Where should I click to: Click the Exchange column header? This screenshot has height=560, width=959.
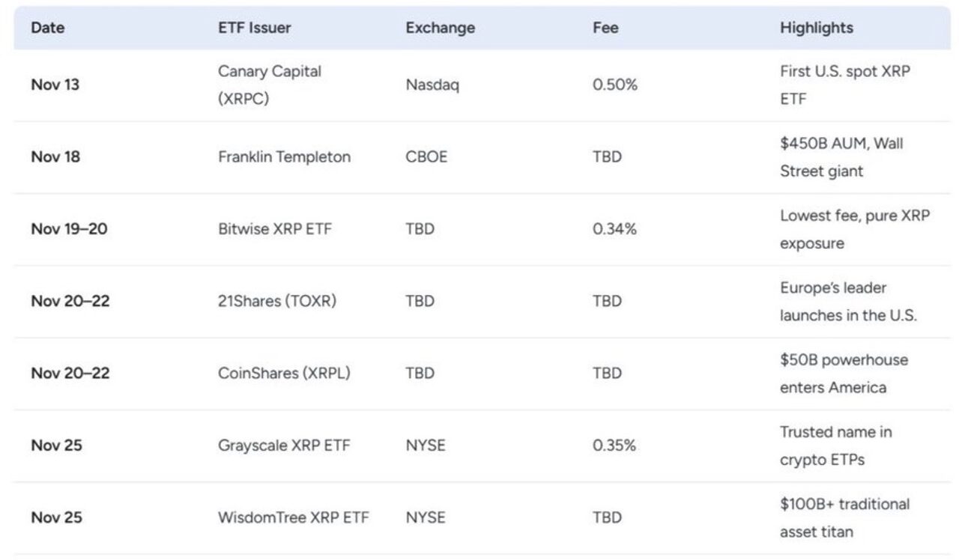click(x=440, y=28)
